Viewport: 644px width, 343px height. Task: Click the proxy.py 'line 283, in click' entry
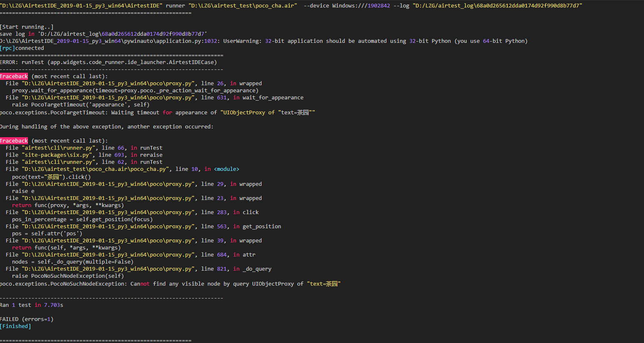click(x=132, y=212)
